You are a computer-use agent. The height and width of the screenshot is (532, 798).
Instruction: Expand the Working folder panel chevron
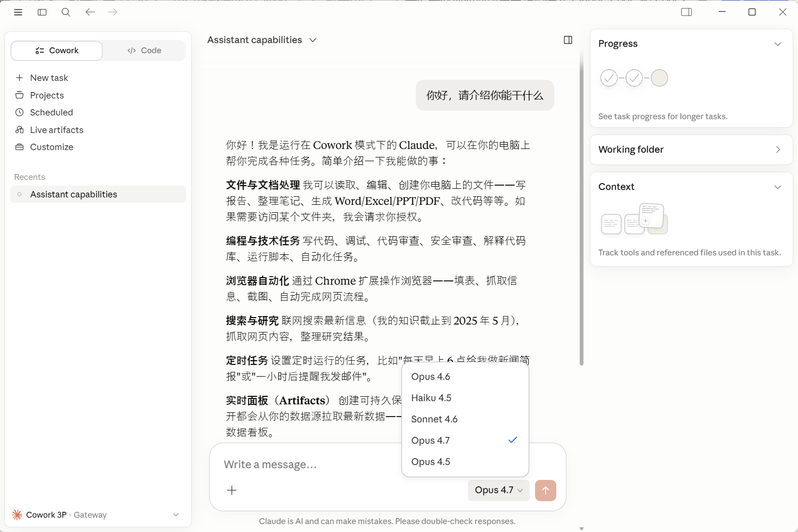click(x=778, y=149)
